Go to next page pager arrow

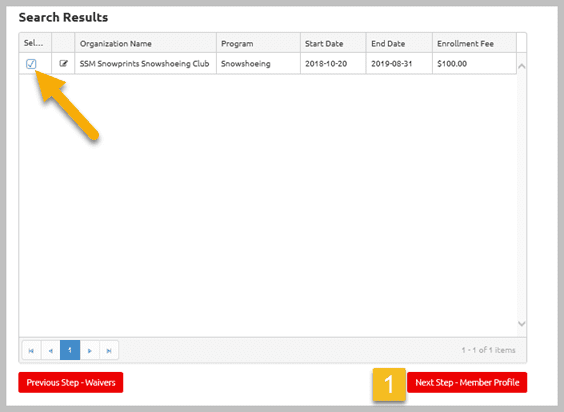point(90,350)
